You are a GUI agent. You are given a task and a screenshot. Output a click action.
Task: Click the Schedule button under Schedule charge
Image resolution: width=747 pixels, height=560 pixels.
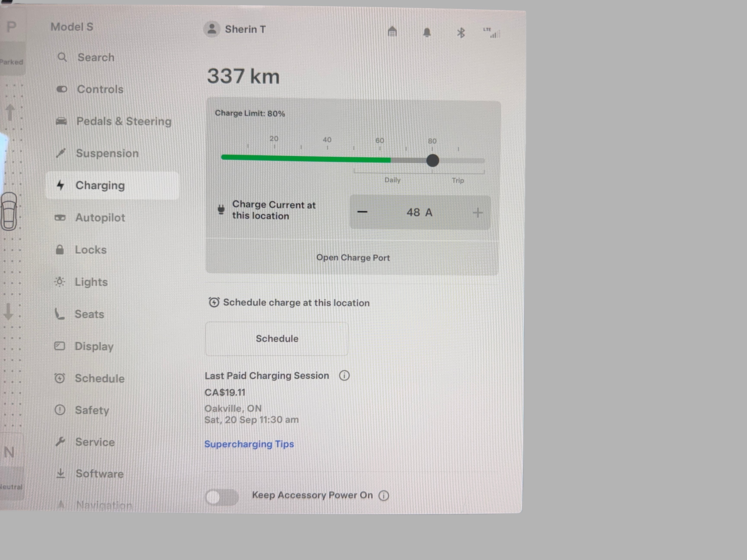pyautogui.click(x=277, y=339)
